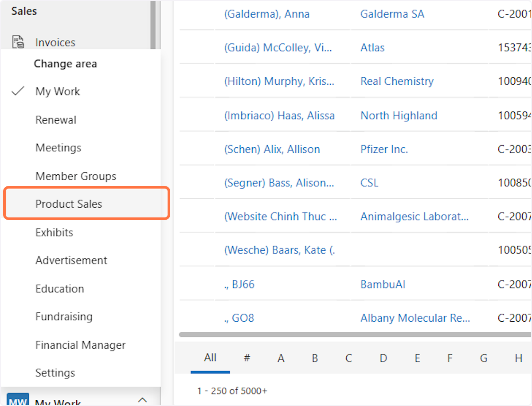Viewport: 532px width, 406px height.
Task: Click the sidebar's vertical scrollbar
Action: point(153,24)
